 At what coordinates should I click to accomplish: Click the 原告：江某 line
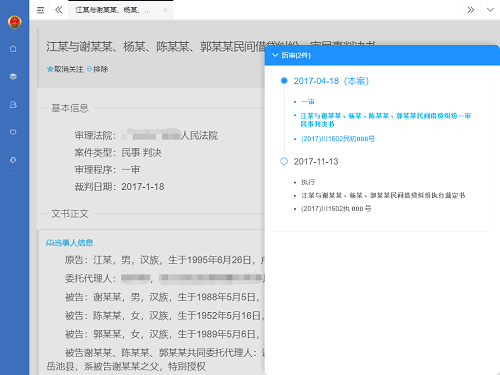[164, 260]
